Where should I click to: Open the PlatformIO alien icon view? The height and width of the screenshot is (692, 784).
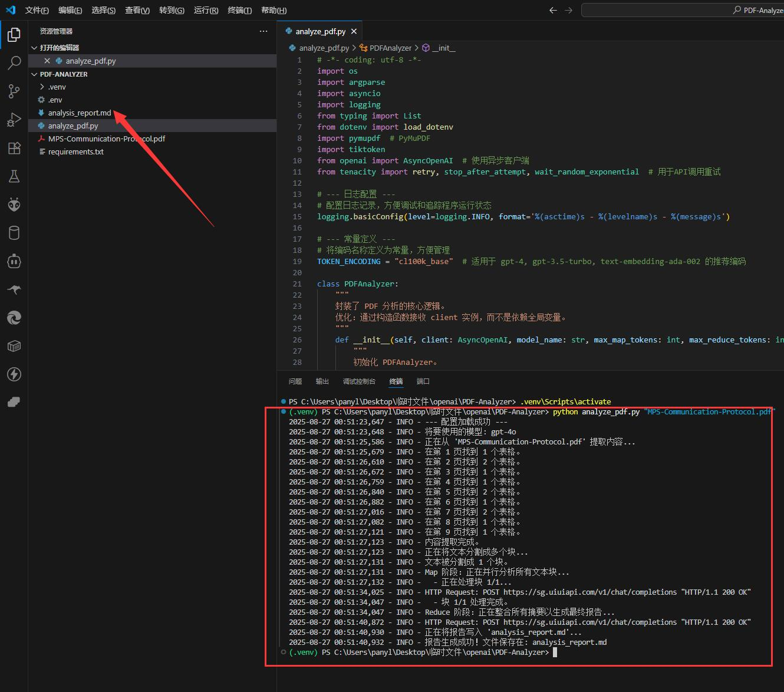click(14, 205)
